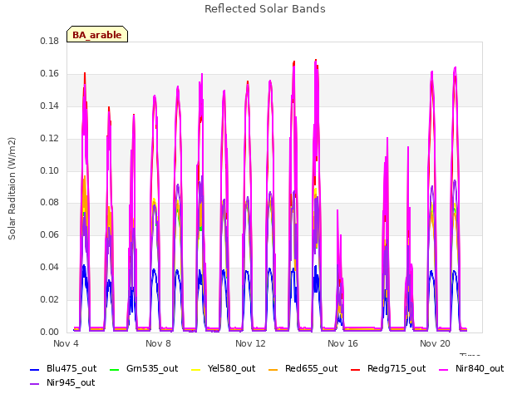This screenshot has height=399, width=532.
Task: Click the blue Blu475_out color marker
Action: click(x=35, y=369)
